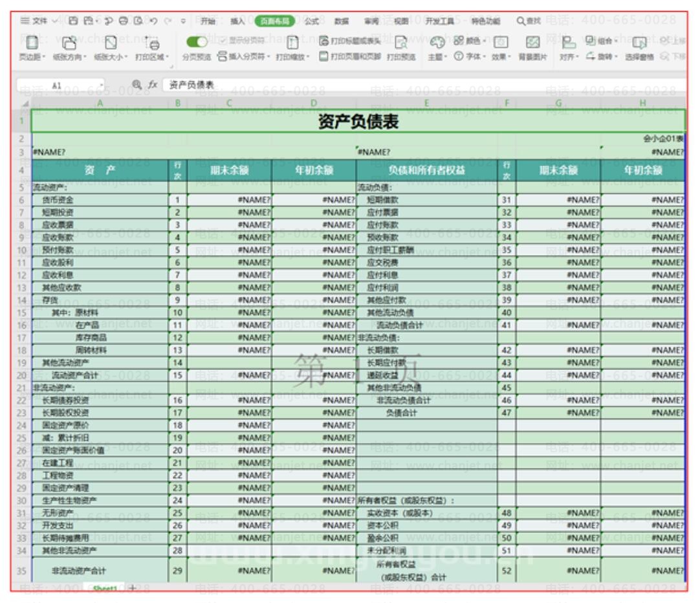Open the 颜色 theme colors dropdown

470,41
